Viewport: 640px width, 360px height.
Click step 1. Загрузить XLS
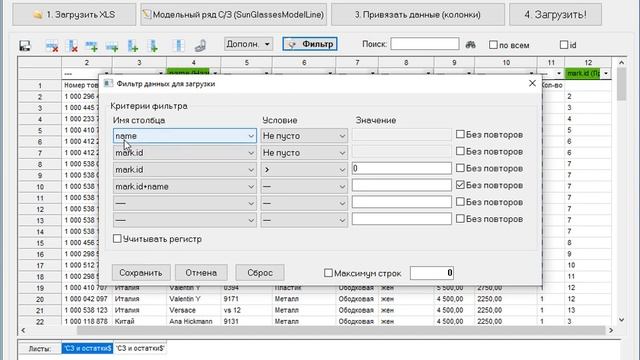tap(74, 15)
